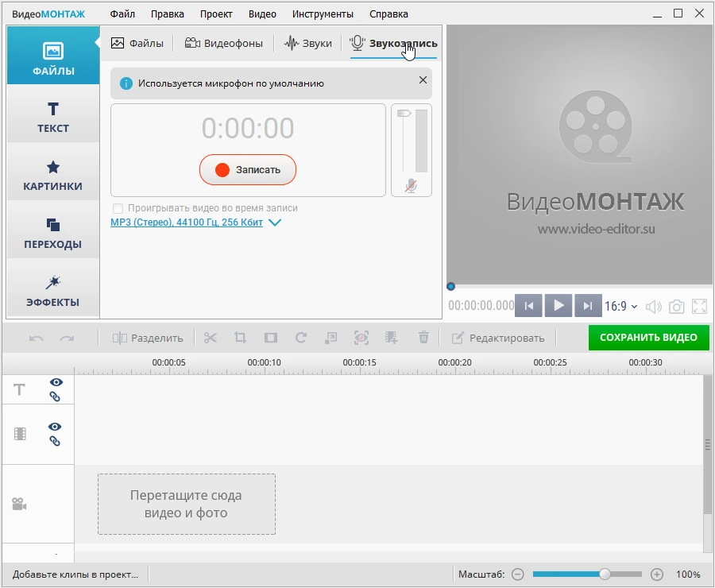Click the Разделить button
This screenshot has width=715, height=588.
(x=147, y=338)
